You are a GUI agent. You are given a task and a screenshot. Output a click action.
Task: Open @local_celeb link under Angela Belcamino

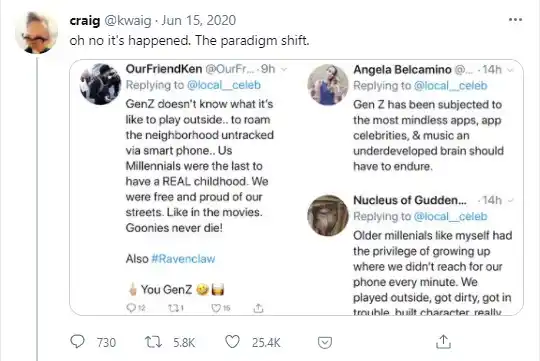pyautogui.click(x=450, y=85)
